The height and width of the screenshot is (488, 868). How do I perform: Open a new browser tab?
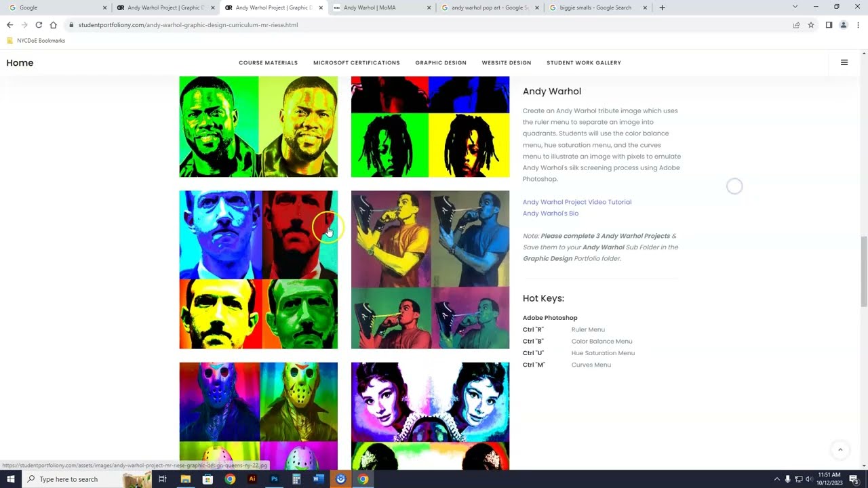click(662, 7)
